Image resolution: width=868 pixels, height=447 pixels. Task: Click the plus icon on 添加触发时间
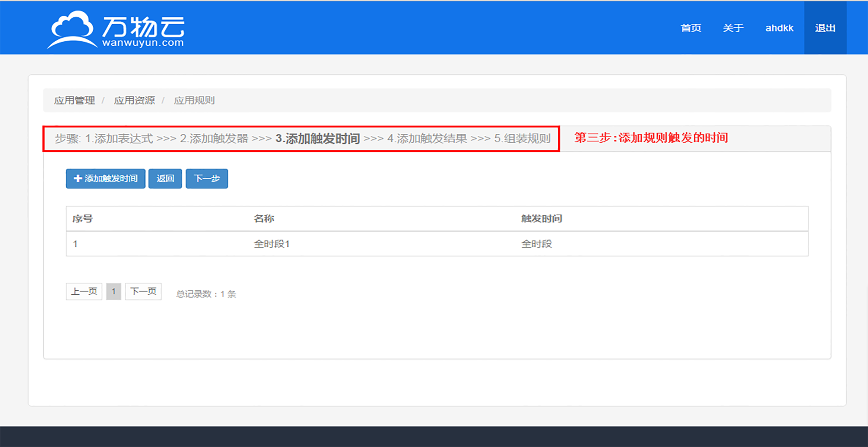pyautogui.click(x=78, y=178)
